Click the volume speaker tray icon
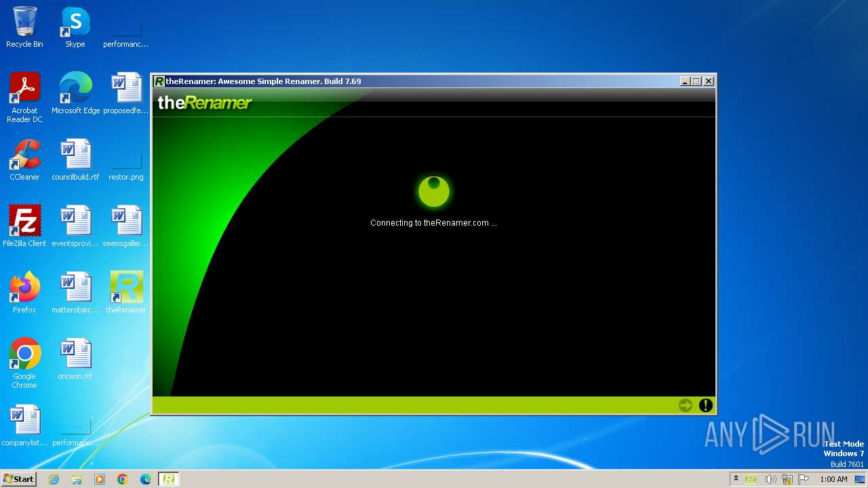Screen dimensions: 868x488 tap(770, 479)
